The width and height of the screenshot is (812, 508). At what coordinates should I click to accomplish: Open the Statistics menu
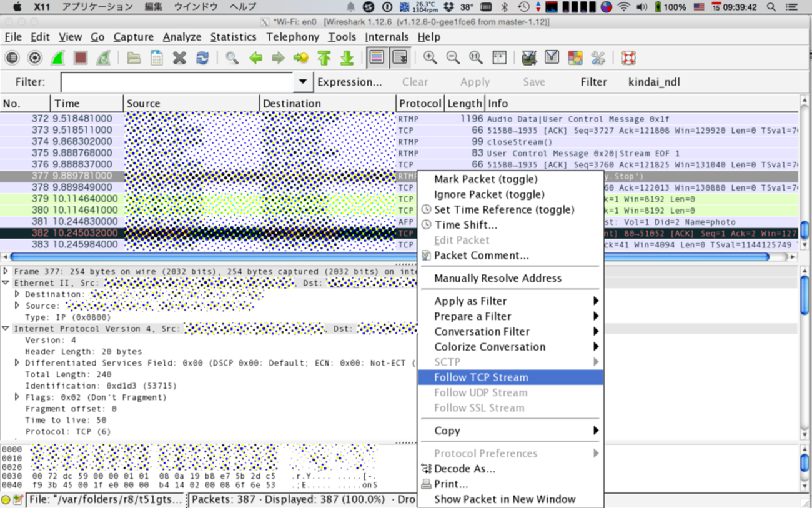(x=233, y=37)
